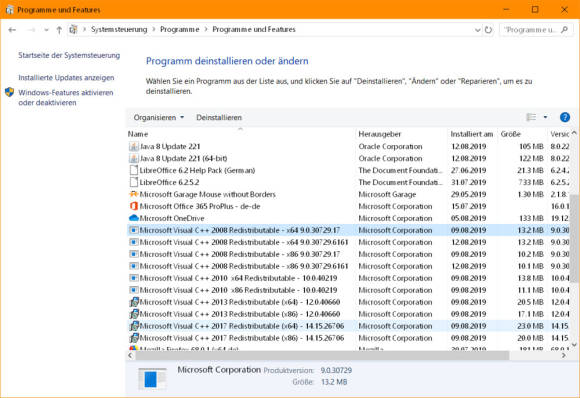Click Deinstallieren in the toolbar
580x398 pixels.
tap(219, 118)
